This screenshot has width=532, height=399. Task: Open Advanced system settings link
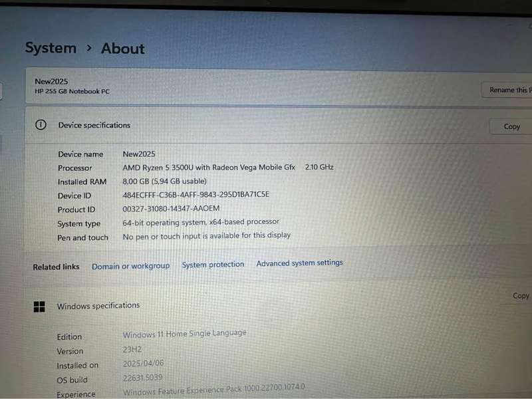(299, 263)
